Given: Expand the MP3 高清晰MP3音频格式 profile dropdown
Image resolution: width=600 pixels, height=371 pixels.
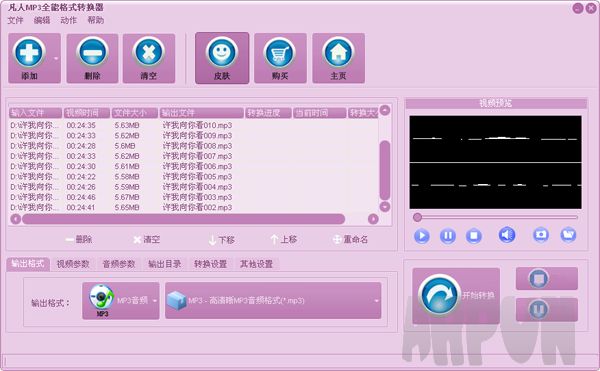Looking at the screenshot, I should pyautogui.click(x=273, y=301).
